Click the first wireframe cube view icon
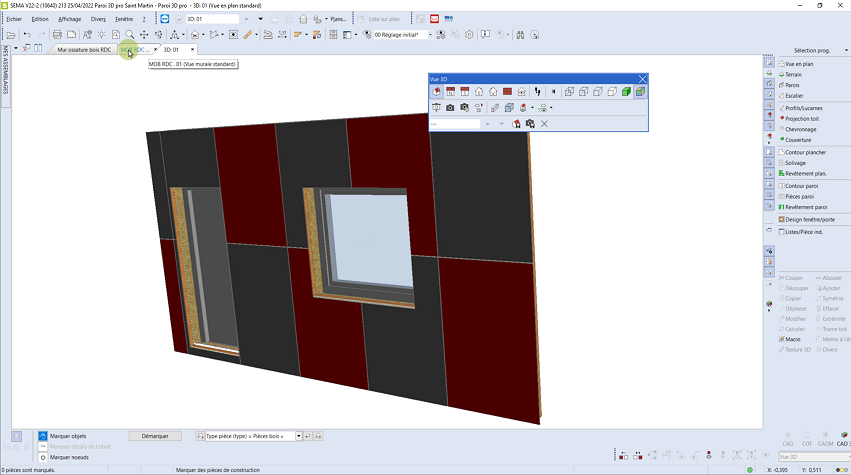 (569, 92)
